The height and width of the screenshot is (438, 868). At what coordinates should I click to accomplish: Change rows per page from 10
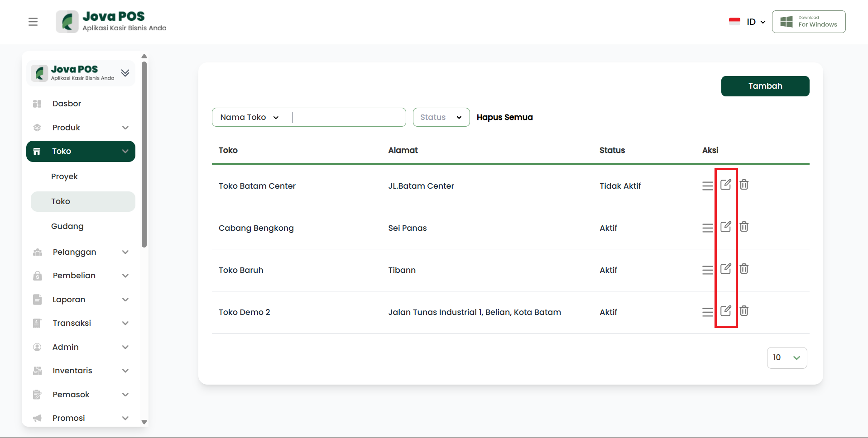coord(786,358)
